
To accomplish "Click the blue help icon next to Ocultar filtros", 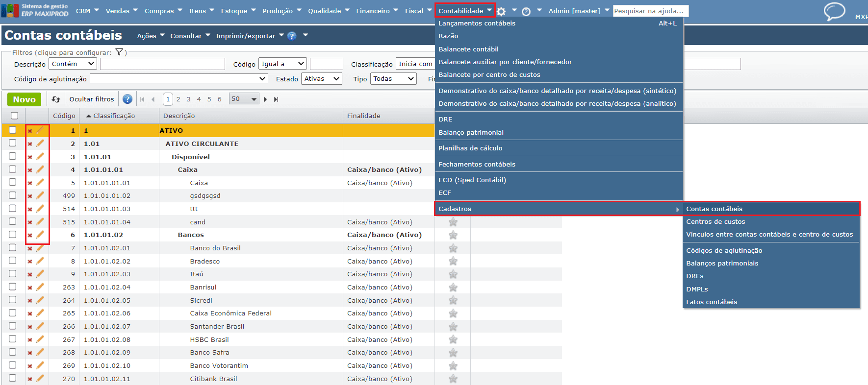I will pos(128,99).
